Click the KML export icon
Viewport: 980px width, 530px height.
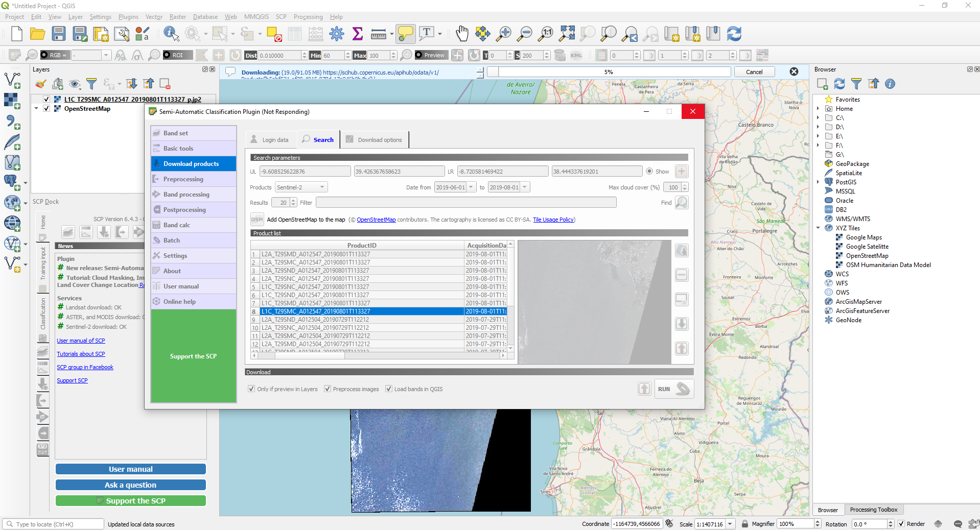coord(576,55)
